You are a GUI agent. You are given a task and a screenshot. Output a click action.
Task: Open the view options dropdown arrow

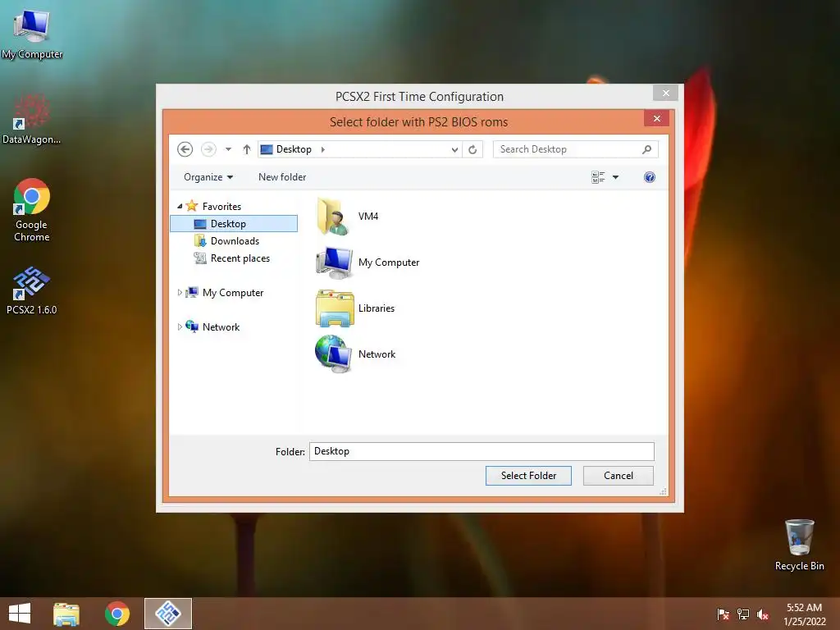[x=615, y=177]
